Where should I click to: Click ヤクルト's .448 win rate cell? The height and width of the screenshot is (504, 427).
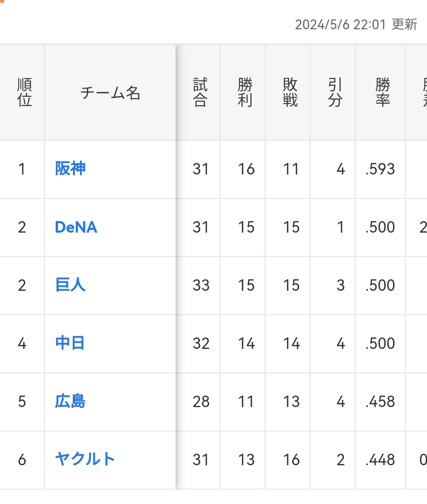tap(380, 460)
